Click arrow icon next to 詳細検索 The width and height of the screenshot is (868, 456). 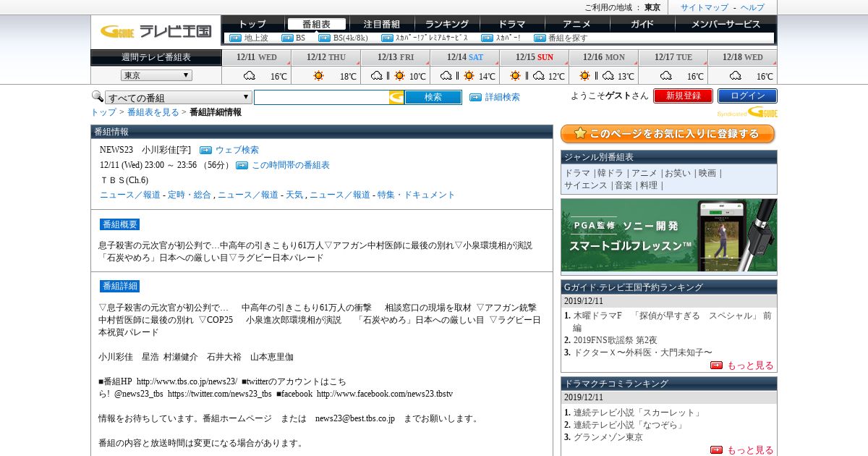[x=475, y=97]
